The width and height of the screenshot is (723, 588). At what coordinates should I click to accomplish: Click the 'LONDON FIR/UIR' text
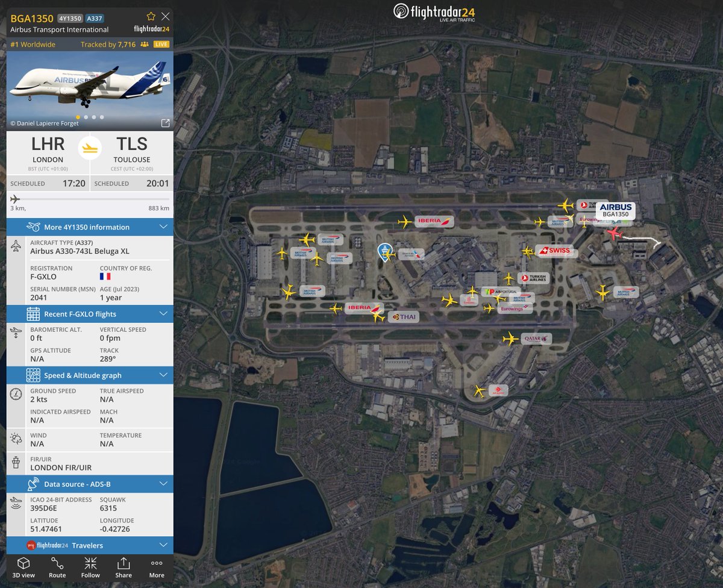pos(61,468)
